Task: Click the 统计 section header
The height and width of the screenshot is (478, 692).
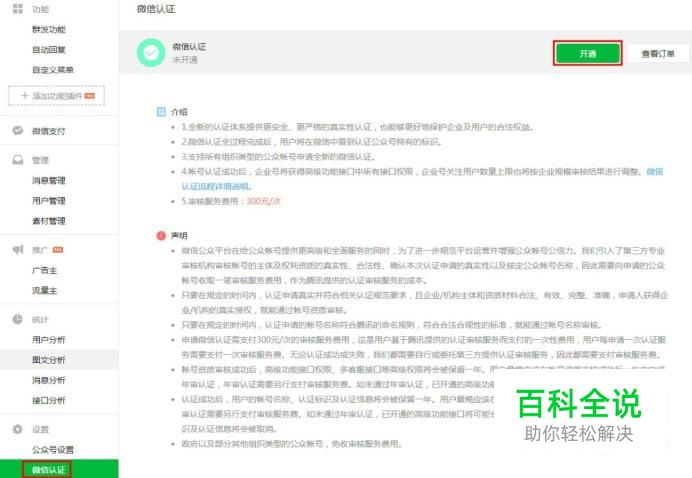Action: point(40,320)
